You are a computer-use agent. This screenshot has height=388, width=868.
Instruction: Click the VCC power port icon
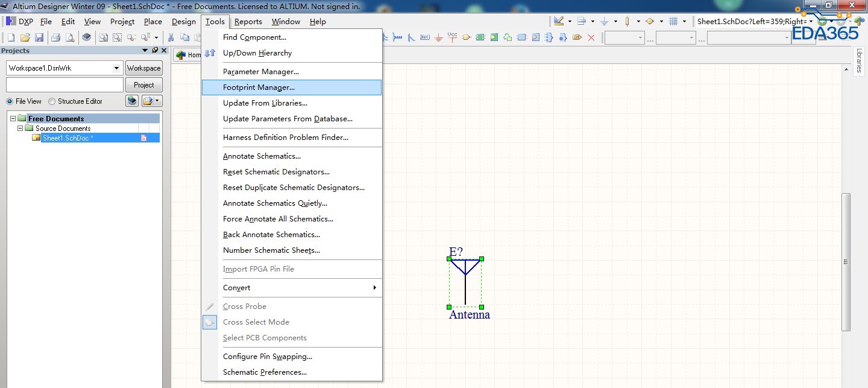tap(452, 37)
